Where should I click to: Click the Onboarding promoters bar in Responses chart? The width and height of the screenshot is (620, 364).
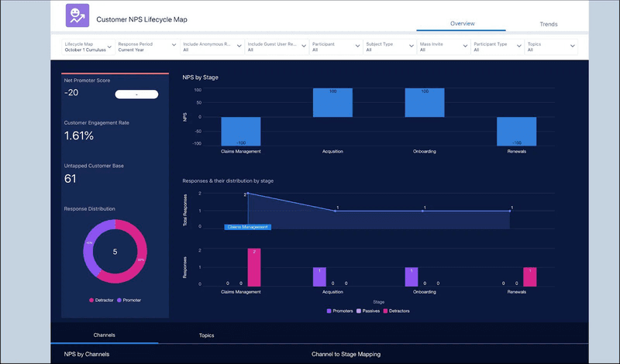pos(412,276)
